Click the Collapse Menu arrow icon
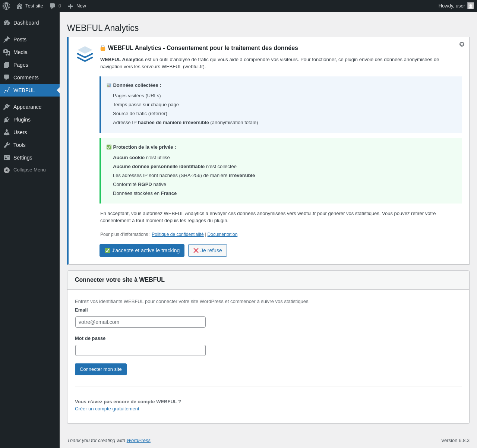 [7, 170]
